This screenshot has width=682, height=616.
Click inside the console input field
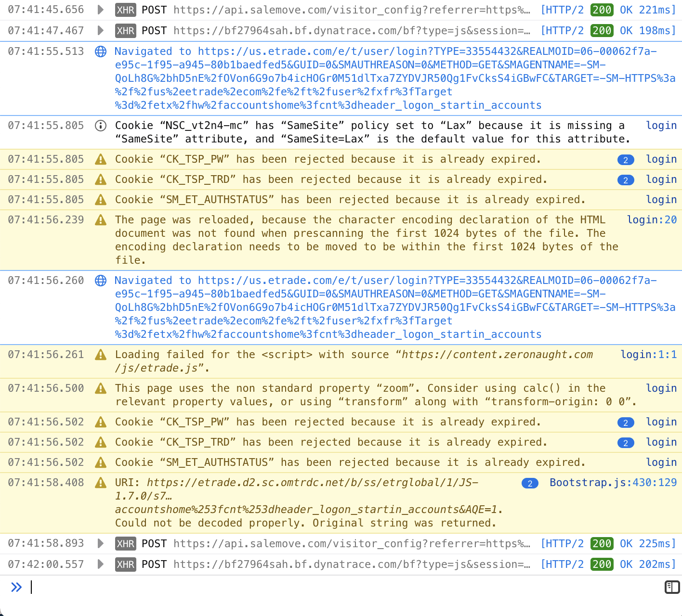coord(193,587)
